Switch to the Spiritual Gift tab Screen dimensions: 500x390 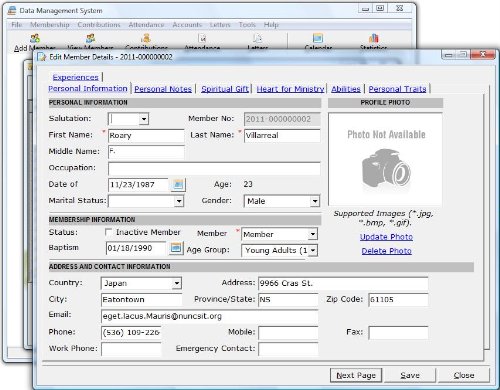point(225,89)
